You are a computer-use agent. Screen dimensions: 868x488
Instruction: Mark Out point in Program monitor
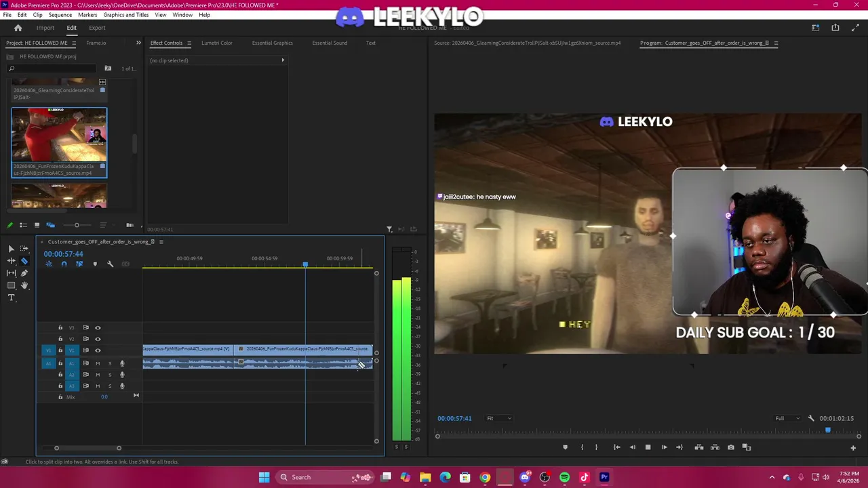point(597,447)
